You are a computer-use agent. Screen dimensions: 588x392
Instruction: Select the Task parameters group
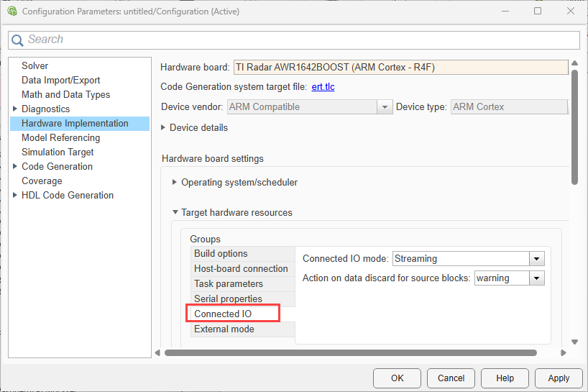(243, 283)
